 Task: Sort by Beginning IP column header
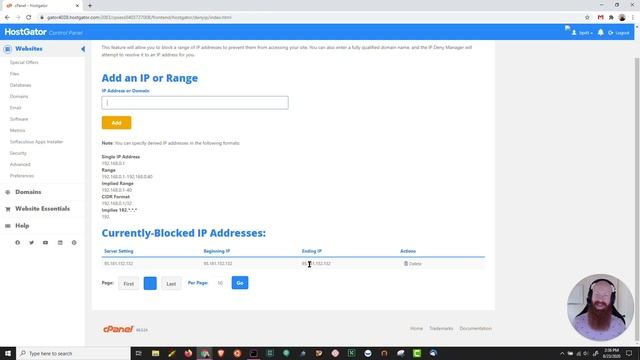217,251
